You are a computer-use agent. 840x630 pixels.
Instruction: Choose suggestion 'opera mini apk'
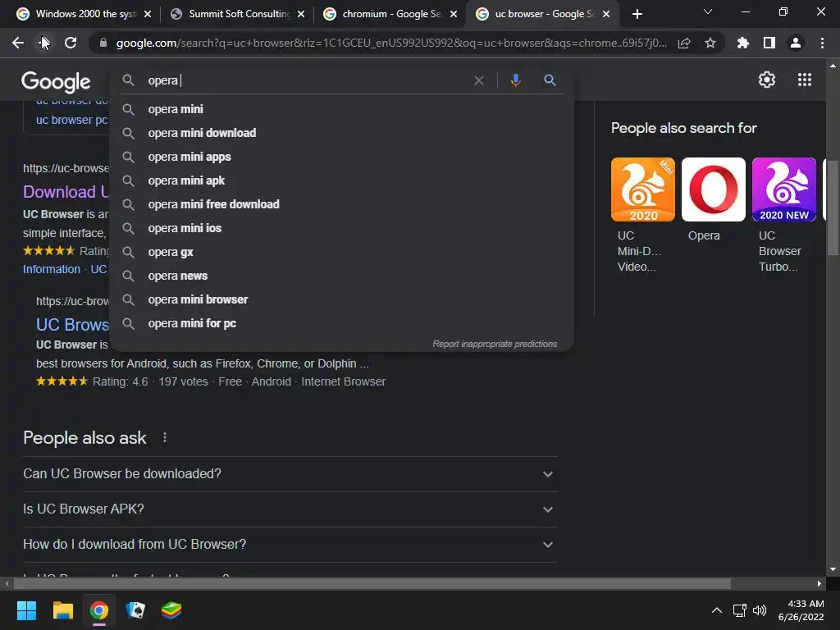coord(341,180)
